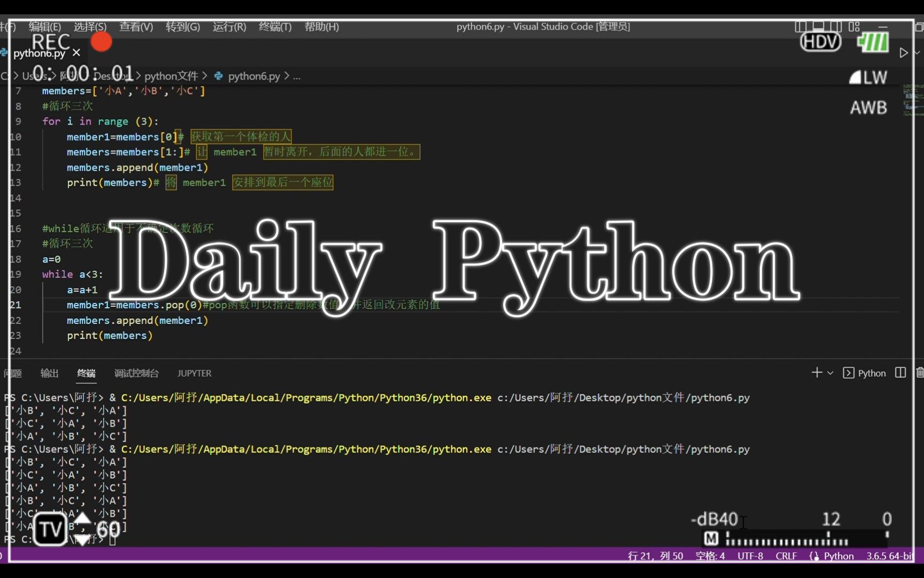Toggle the bottom panel layout icon
924x578 pixels.
[x=818, y=26]
